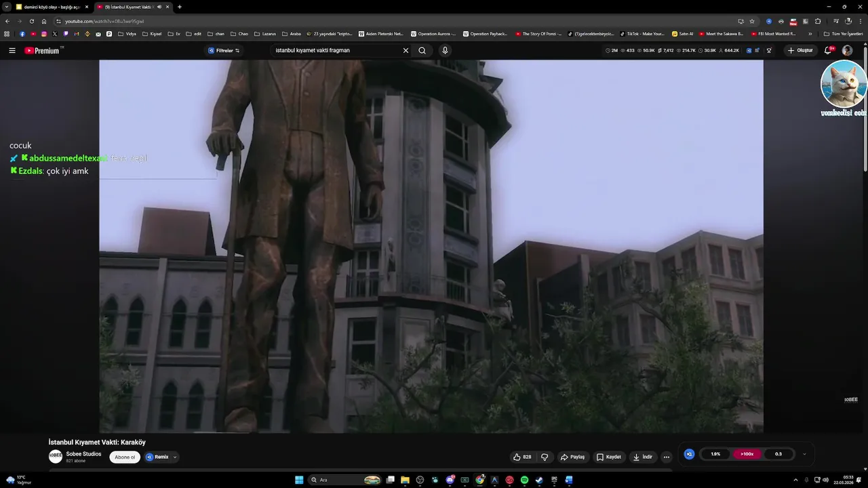
Task: Show hidden system tray icons
Action: (797, 480)
